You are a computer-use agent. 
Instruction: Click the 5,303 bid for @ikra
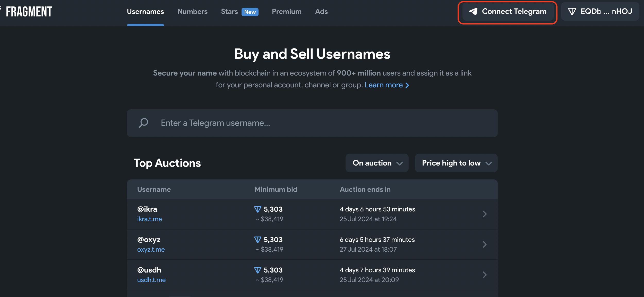273,209
